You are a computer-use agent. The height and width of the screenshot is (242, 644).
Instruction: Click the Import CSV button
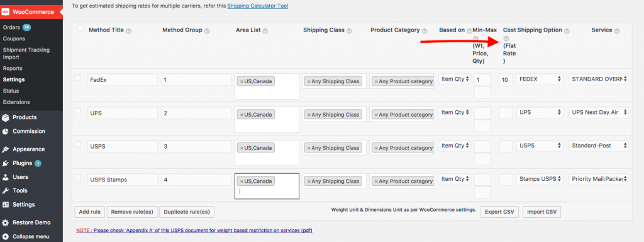coord(541,212)
